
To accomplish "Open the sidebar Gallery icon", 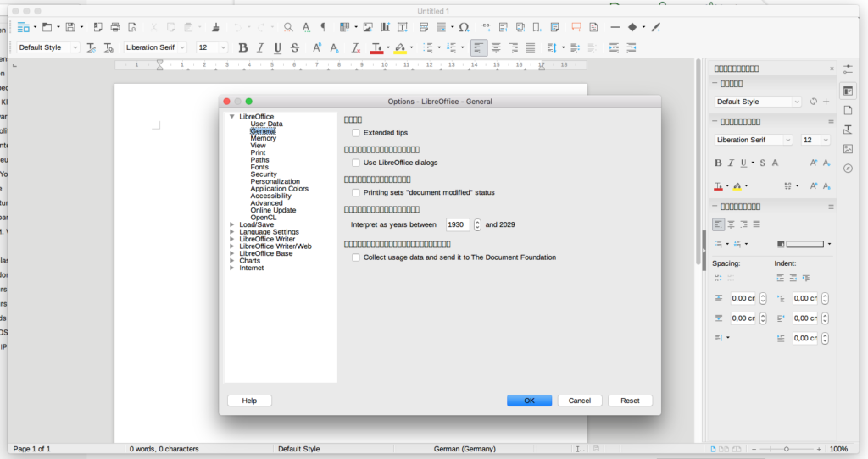I will click(x=848, y=149).
